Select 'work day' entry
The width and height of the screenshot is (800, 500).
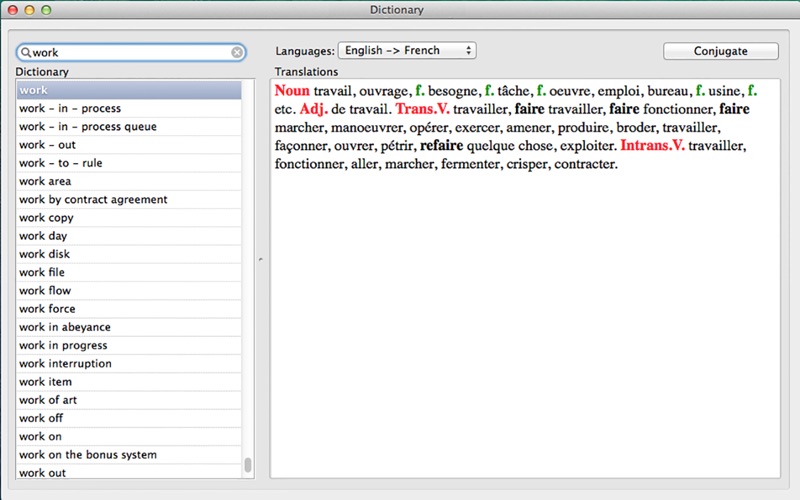[129, 236]
